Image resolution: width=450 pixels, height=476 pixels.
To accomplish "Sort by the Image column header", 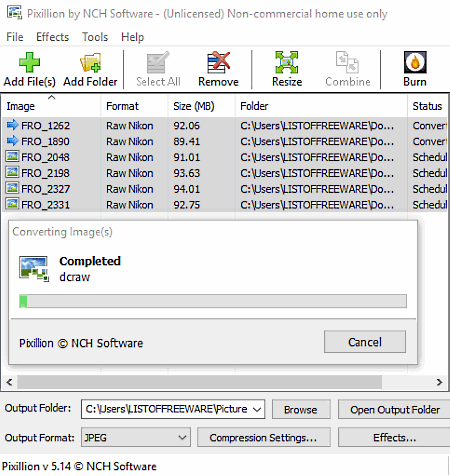I will (51, 106).
